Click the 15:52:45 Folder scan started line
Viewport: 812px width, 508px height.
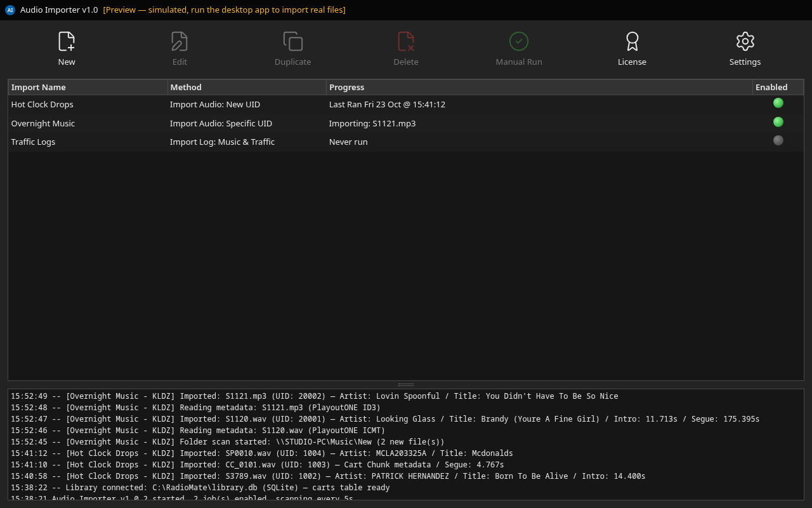point(228,442)
